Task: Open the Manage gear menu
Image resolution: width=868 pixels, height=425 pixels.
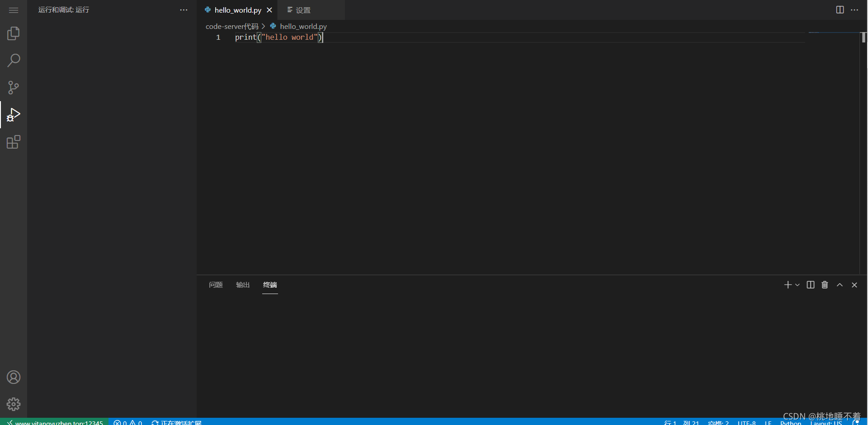Action: pyautogui.click(x=14, y=404)
